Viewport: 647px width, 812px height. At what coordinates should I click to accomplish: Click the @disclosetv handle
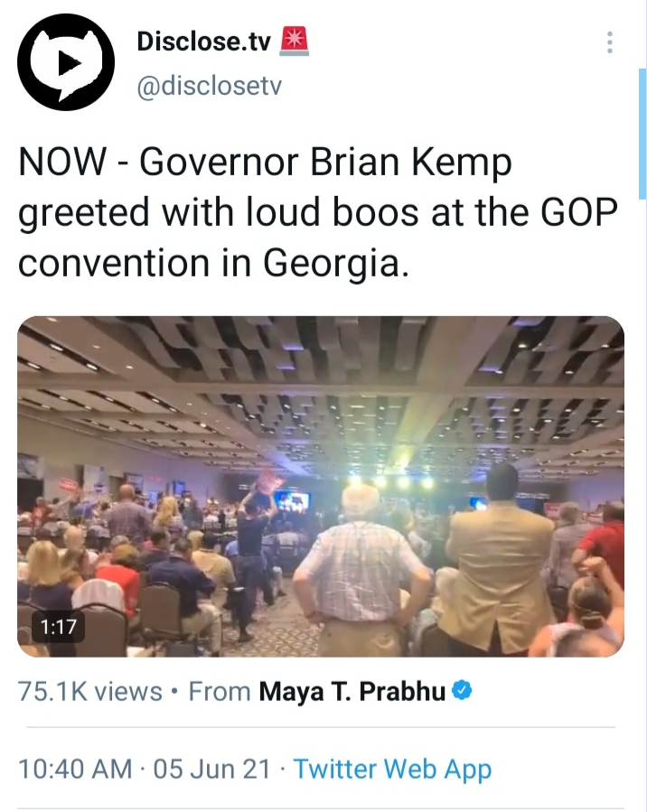click(x=210, y=86)
